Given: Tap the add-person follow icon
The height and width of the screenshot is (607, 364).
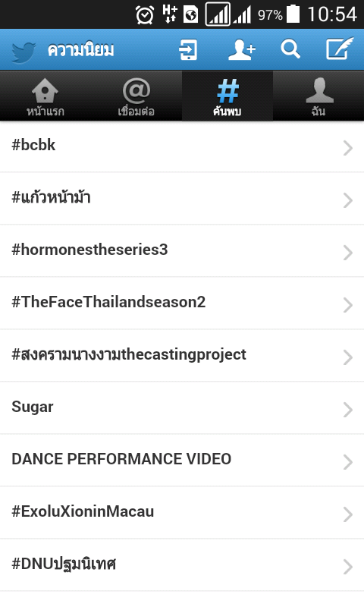Looking at the screenshot, I should tap(242, 50).
